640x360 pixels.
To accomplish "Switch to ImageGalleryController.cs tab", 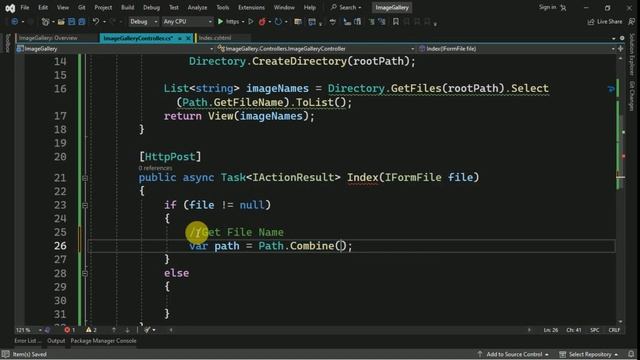I will pos(138,38).
